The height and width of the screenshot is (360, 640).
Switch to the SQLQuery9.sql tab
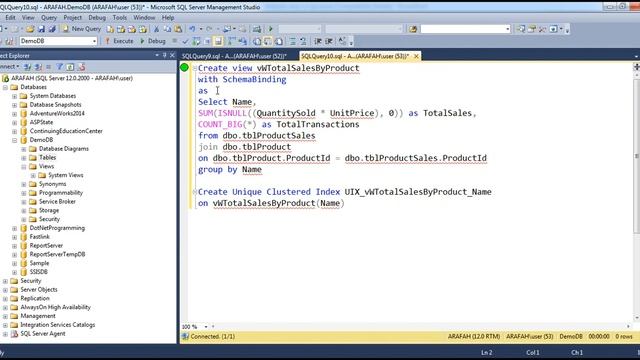tap(234, 56)
